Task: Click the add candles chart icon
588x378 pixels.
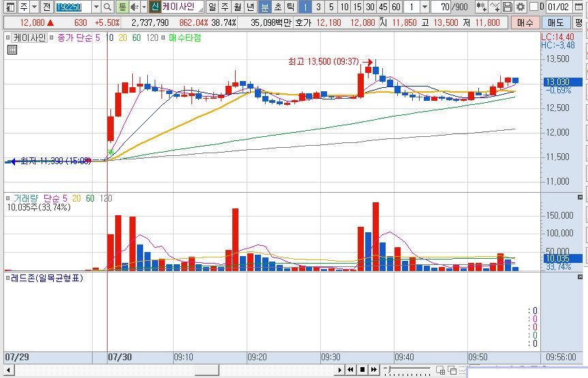Action: (482, 7)
